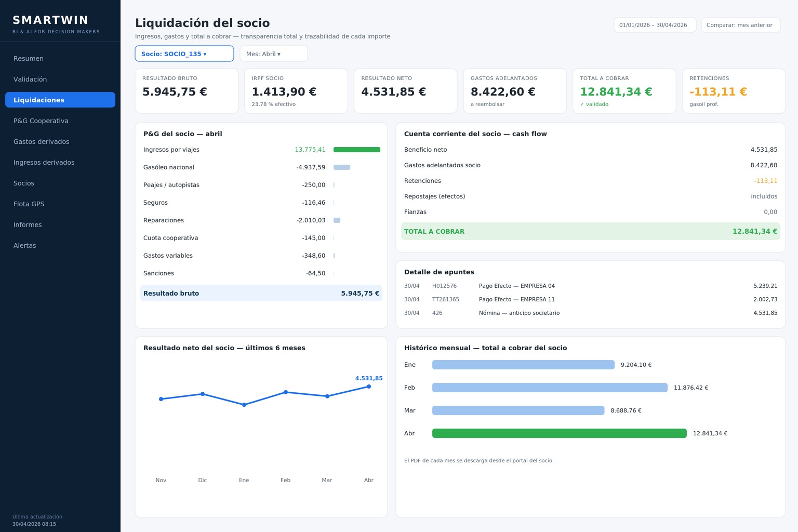Screen dimensions: 798x532
Task: Click the Feb bar in Histórico mensual
Action: pyautogui.click(x=550, y=388)
